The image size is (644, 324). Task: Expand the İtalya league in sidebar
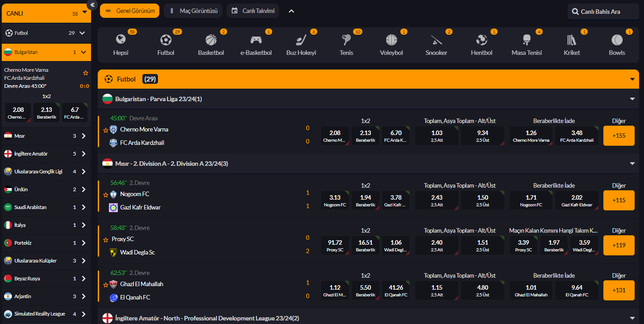click(83, 225)
